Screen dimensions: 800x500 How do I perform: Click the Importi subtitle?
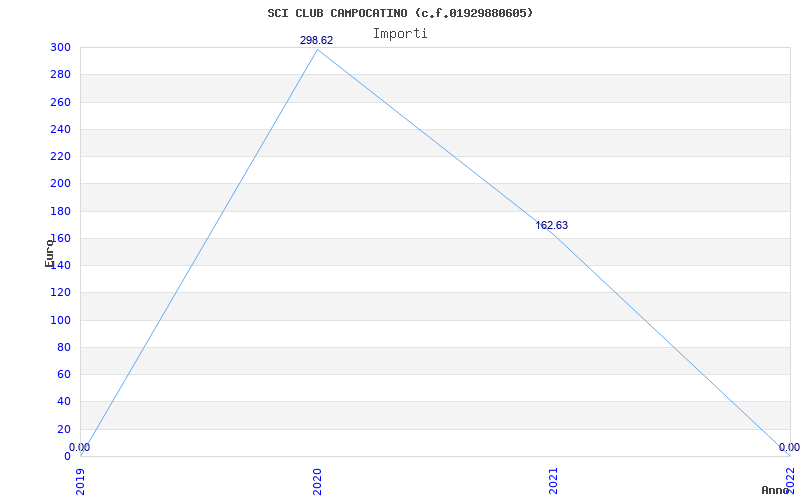[400, 34]
